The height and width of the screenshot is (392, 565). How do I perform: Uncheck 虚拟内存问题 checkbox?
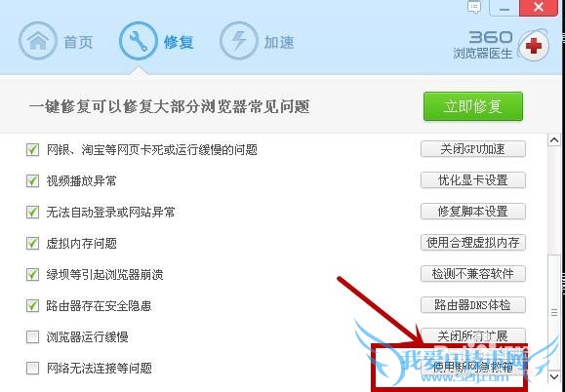coord(32,244)
